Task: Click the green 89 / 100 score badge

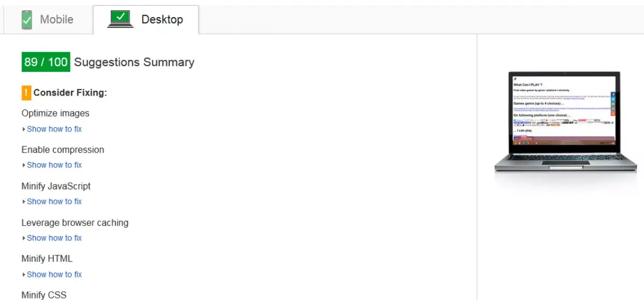Action: point(46,62)
